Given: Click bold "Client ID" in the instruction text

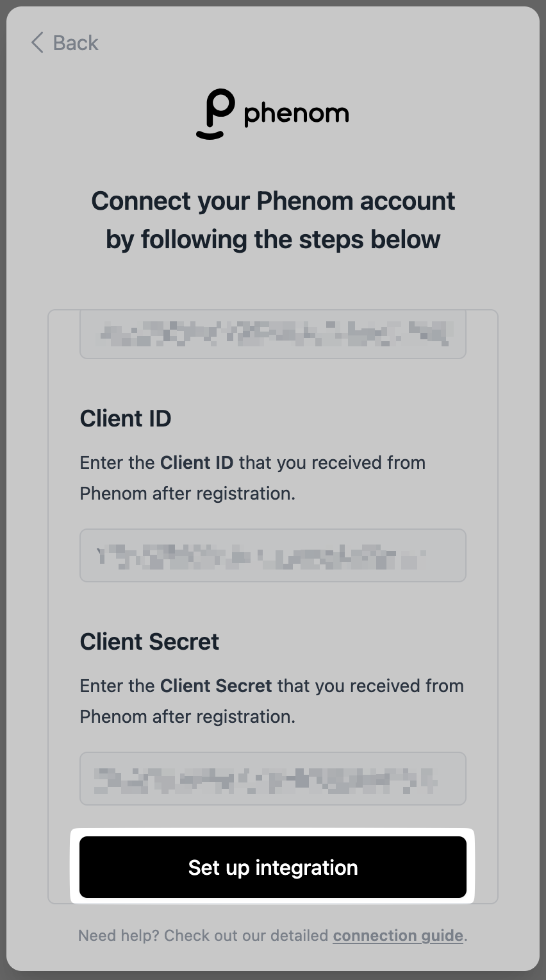Looking at the screenshot, I should click(x=196, y=462).
